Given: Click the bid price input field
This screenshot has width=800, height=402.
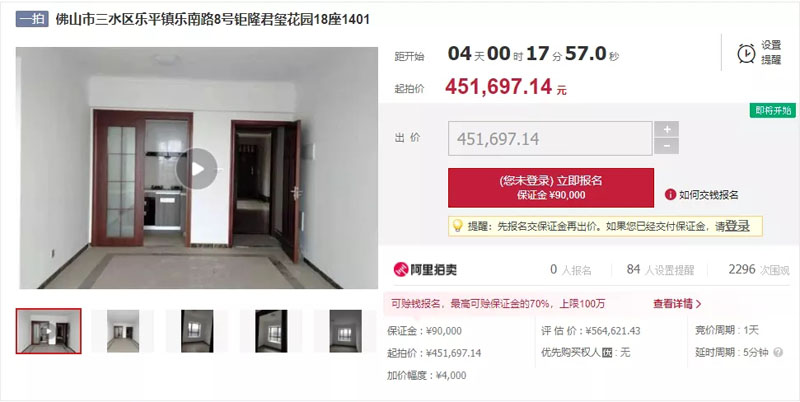Looking at the screenshot, I should [x=550, y=138].
